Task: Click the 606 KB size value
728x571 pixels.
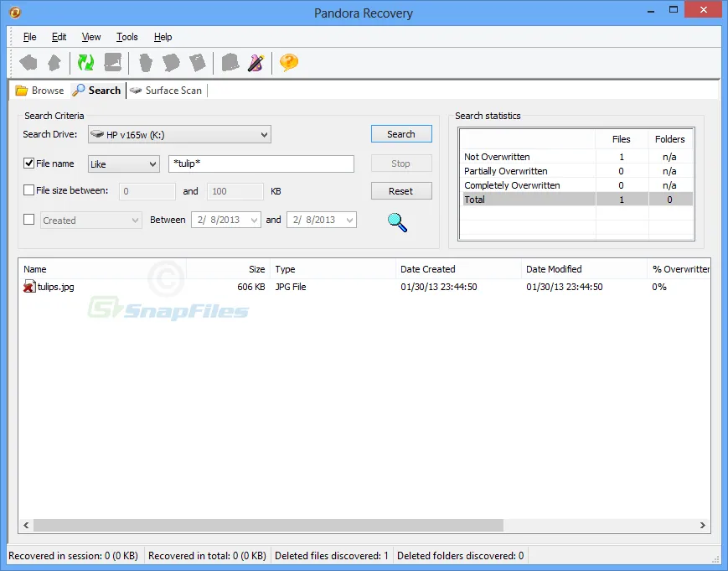Action: pos(250,287)
